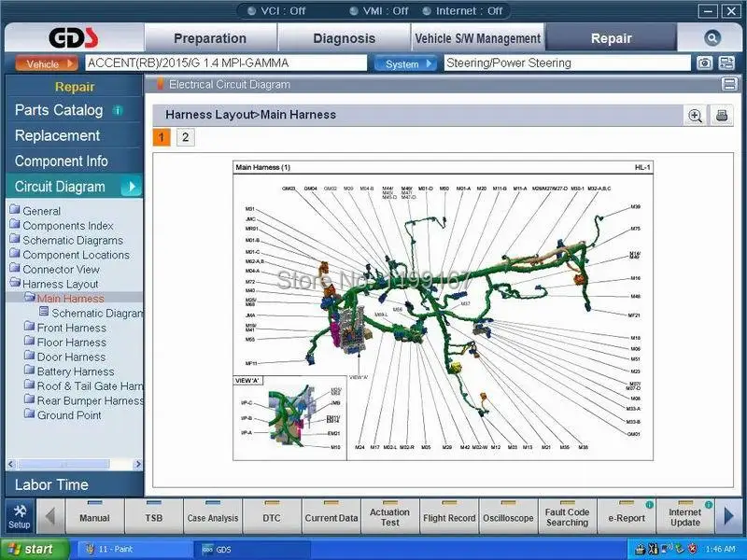
Task: Open the Front Harness folder
Action: (65, 328)
